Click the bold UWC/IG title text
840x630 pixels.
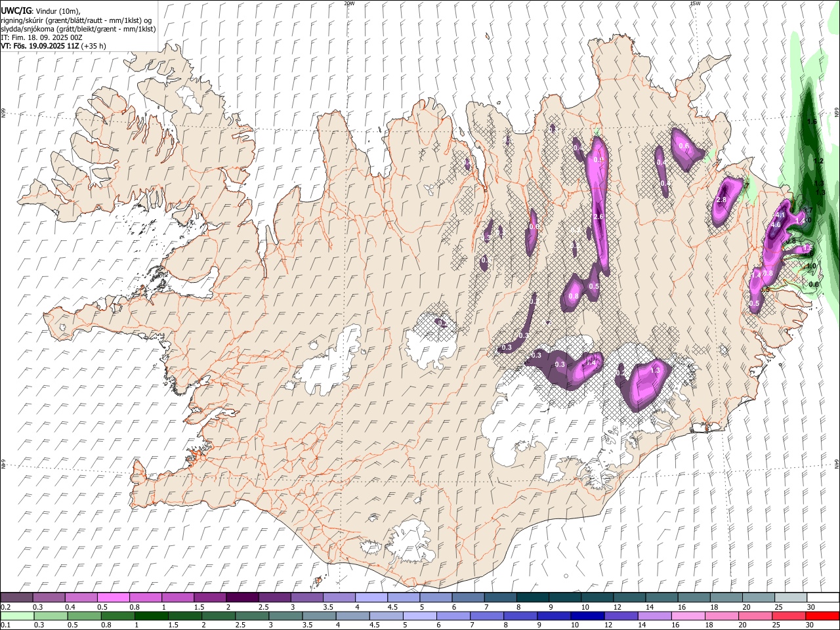pyautogui.click(x=16, y=10)
